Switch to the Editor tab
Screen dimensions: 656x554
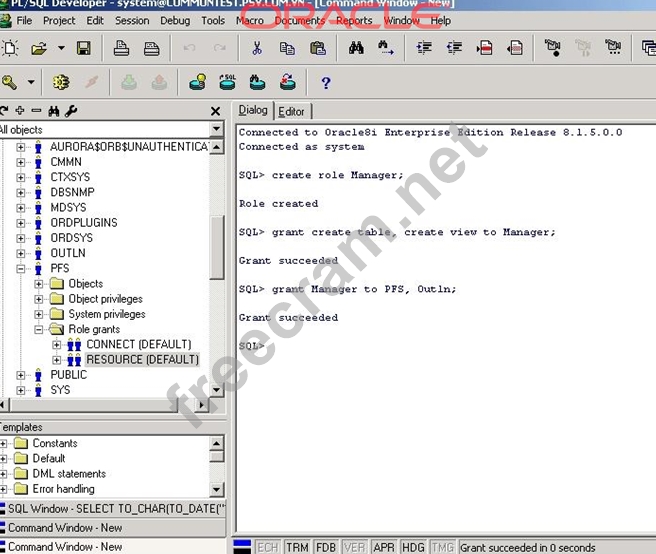coord(291,112)
